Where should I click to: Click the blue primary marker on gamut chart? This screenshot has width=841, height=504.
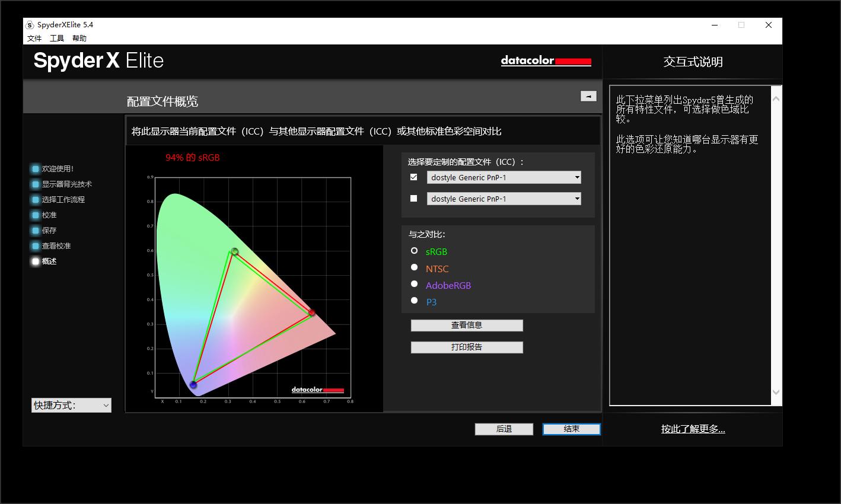(x=193, y=385)
